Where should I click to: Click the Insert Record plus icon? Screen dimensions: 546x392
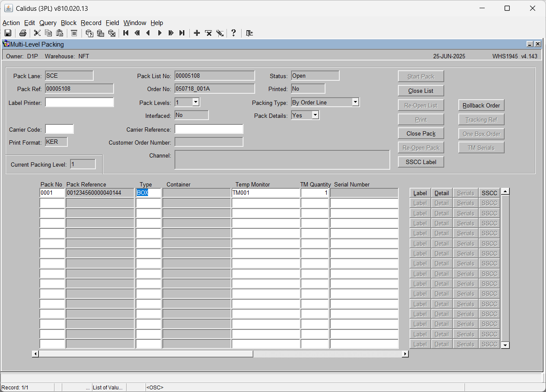pyautogui.click(x=197, y=33)
